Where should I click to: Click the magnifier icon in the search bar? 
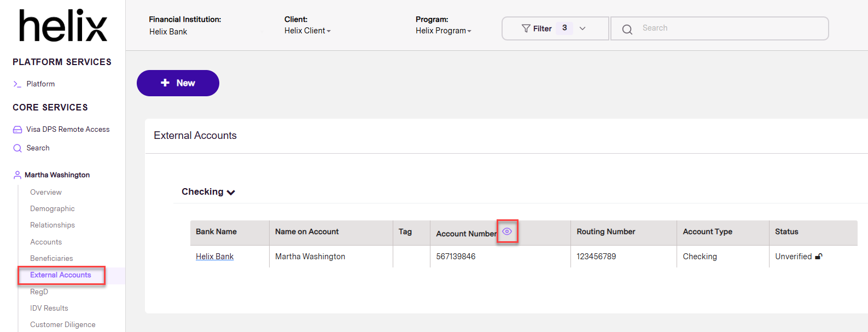[627, 29]
